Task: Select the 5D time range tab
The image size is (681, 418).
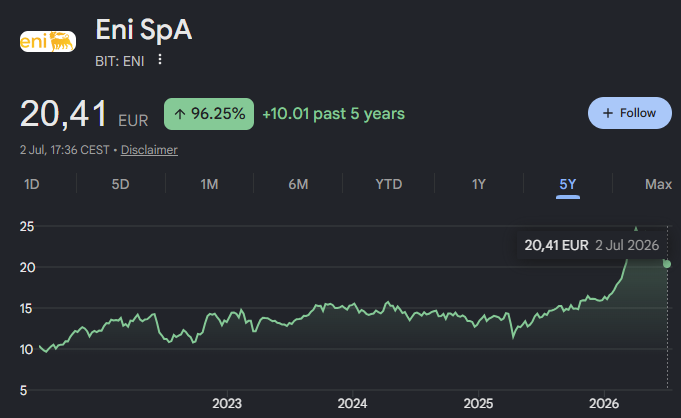Action: click(120, 184)
